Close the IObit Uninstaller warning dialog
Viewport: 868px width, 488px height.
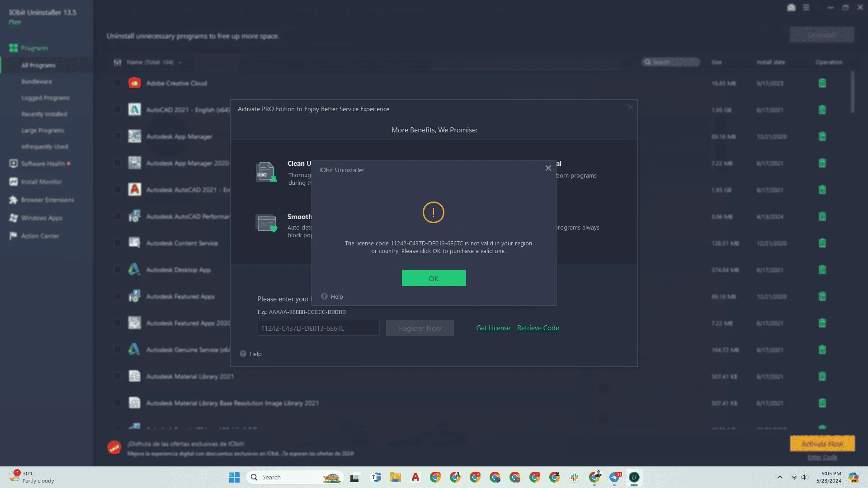coord(548,168)
